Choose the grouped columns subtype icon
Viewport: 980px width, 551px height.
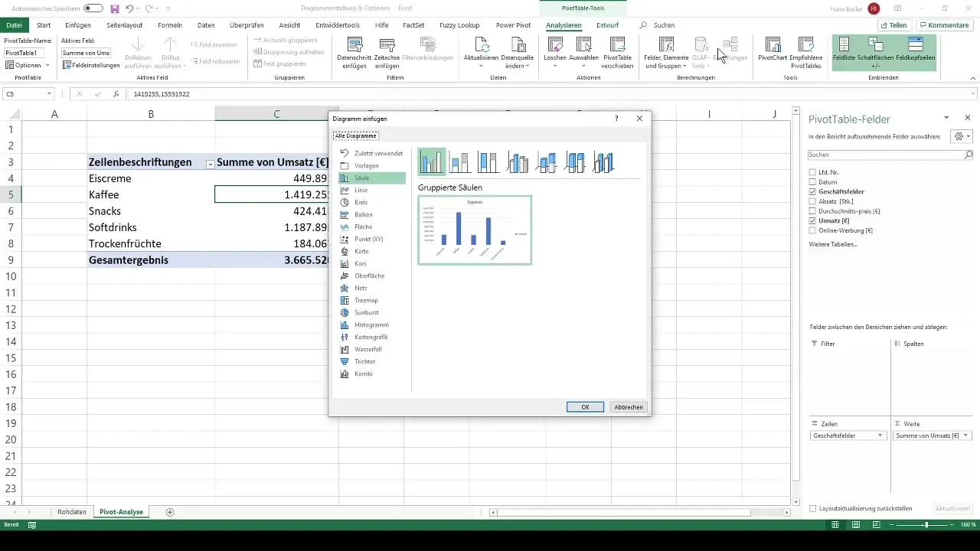pyautogui.click(x=432, y=162)
